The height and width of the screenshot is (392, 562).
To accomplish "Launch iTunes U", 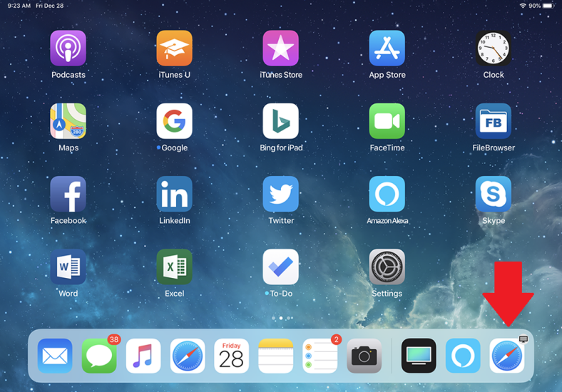I will (174, 48).
